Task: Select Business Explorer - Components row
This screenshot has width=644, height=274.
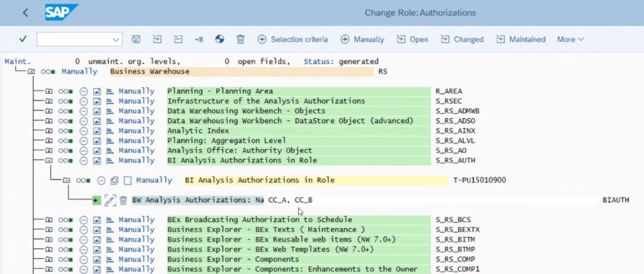Action: click(299, 259)
